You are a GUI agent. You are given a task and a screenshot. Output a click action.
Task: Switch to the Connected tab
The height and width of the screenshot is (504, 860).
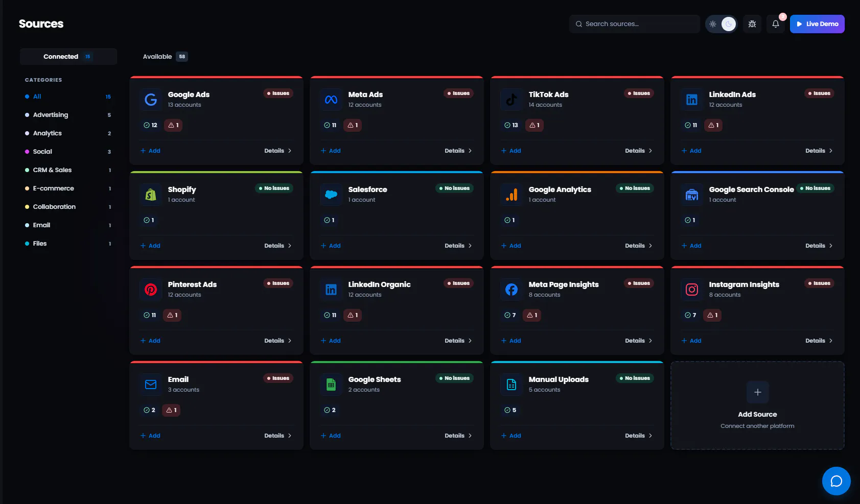pyautogui.click(x=68, y=57)
